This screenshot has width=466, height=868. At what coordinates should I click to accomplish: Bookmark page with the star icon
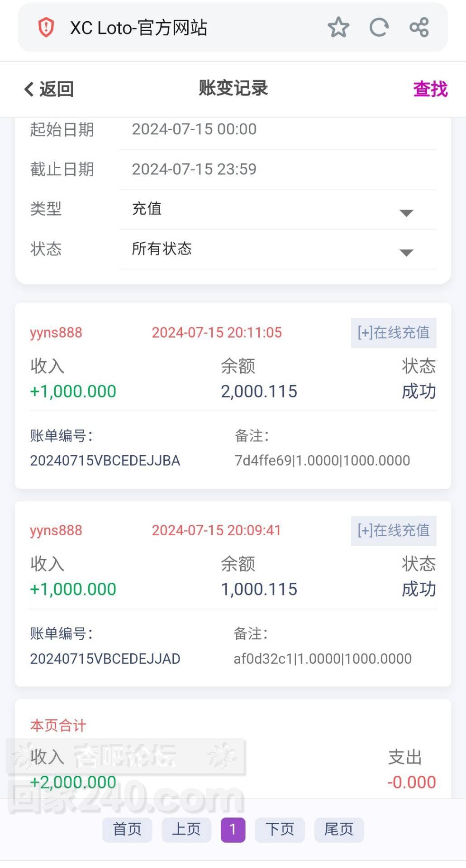[338, 28]
